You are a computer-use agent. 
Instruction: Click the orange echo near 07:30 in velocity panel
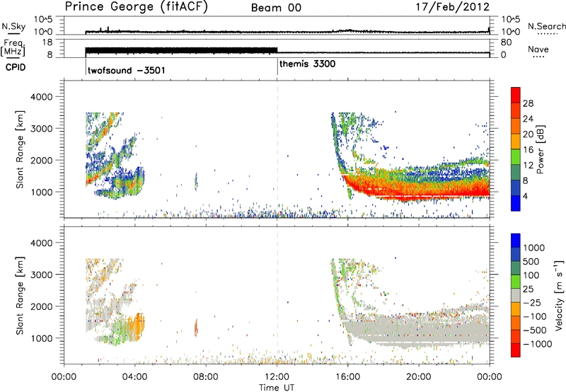pos(196,328)
